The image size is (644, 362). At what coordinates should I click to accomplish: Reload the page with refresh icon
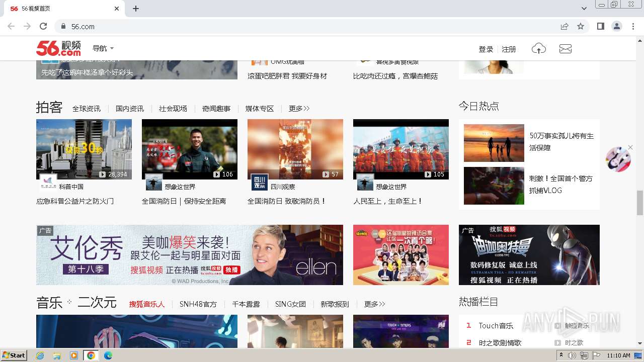click(43, 26)
